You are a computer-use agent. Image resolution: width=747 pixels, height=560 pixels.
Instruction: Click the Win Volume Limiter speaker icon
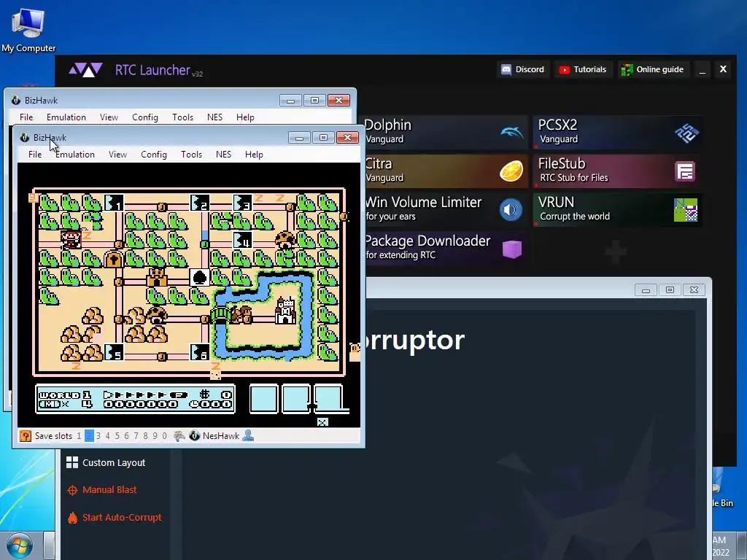[x=511, y=209]
